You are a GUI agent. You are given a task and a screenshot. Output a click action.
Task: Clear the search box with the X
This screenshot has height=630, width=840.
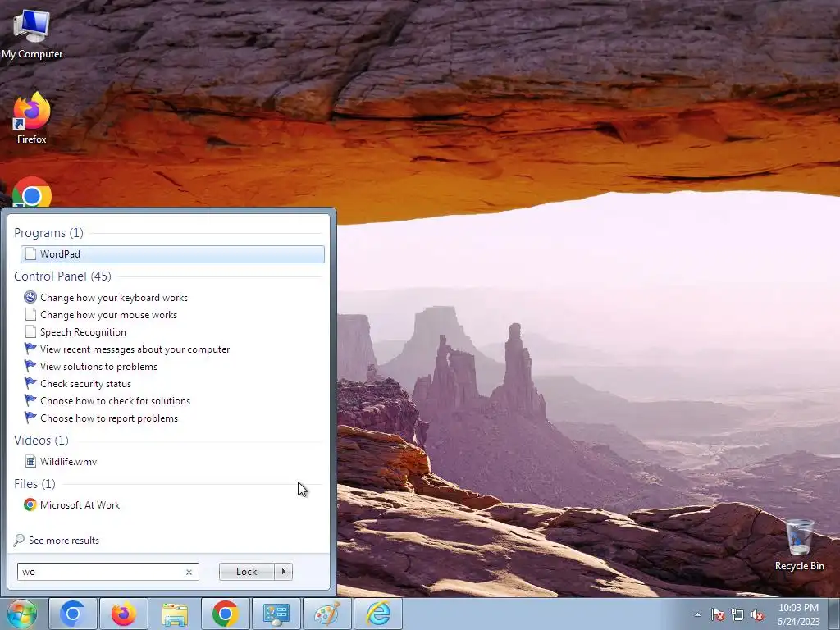pyautogui.click(x=189, y=572)
